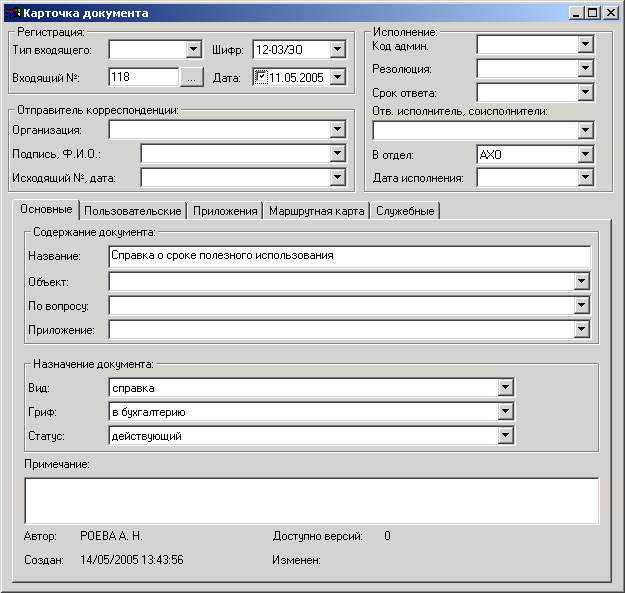Screen dimensions: 625x593
Task: Click the Название text field
Action: [349, 256]
